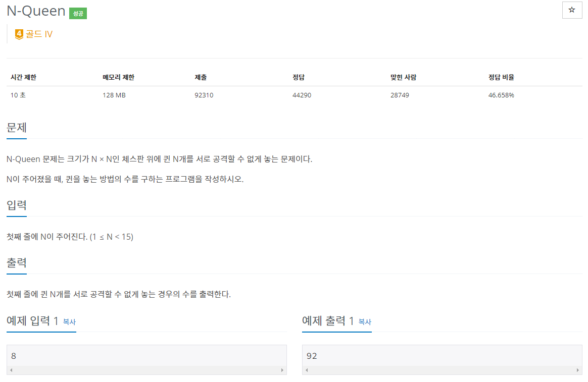This screenshot has height=382, width=588.
Task: Click the 예제 입력 1 heading
Action: [33, 321]
